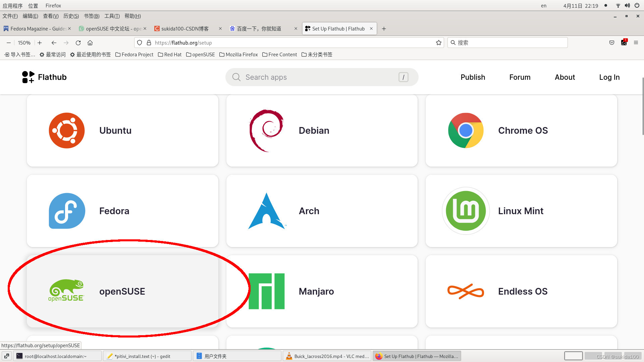Viewport: 644px width, 362px height.
Task: Click the Log In link
Action: pyautogui.click(x=609, y=77)
